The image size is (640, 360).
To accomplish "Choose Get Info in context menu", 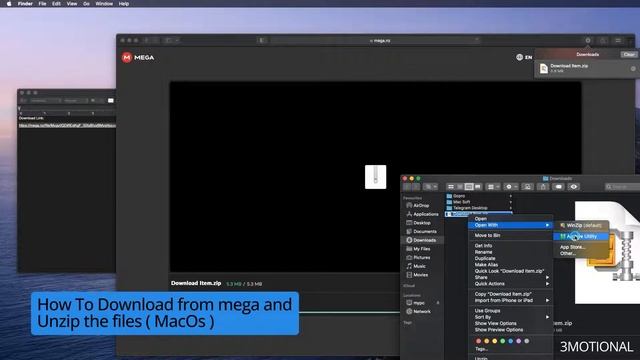I will coord(510,246).
